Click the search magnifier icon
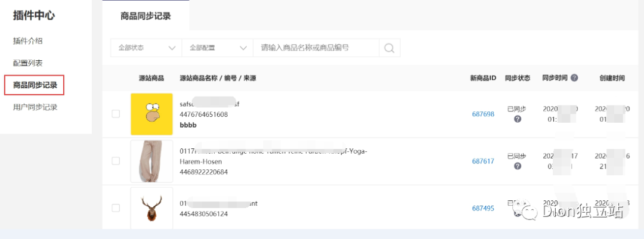This screenshot has width=644, height=239. click(389, 48)
